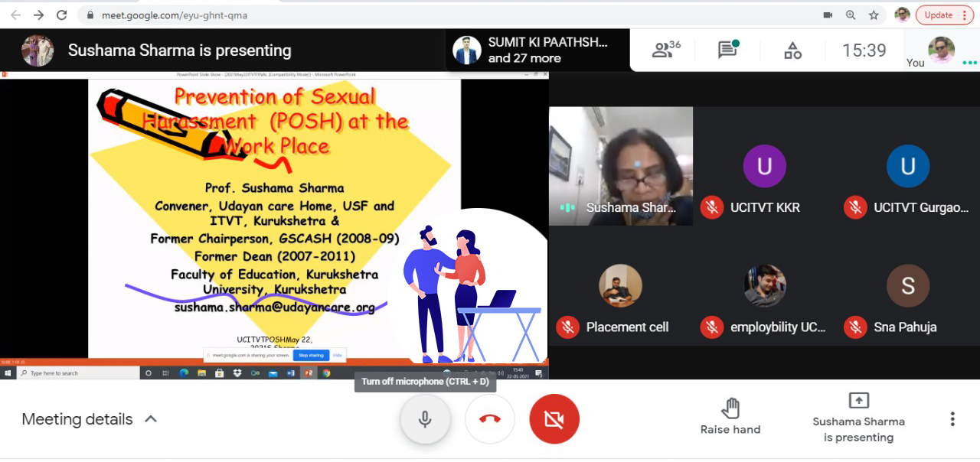Click the muted mic icon beside UCITVT Gurgao...
This screenshot has width=980, height=462.
pos(855,207)
